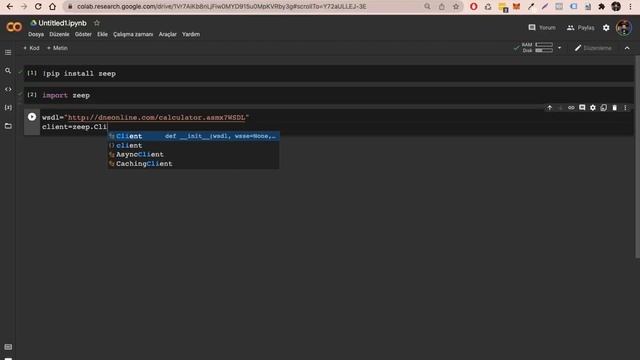
Task: Open the Extensions puzzle icon
Action: click(x=602, y=7)
